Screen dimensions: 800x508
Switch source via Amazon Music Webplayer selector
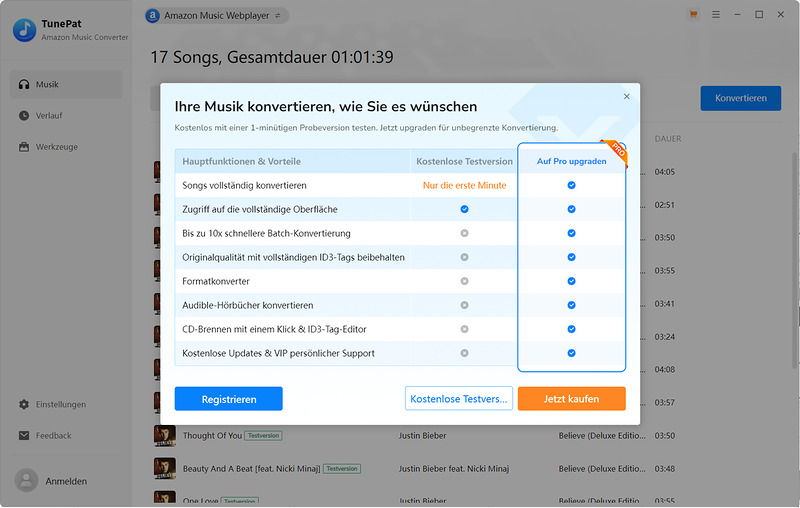217,16
